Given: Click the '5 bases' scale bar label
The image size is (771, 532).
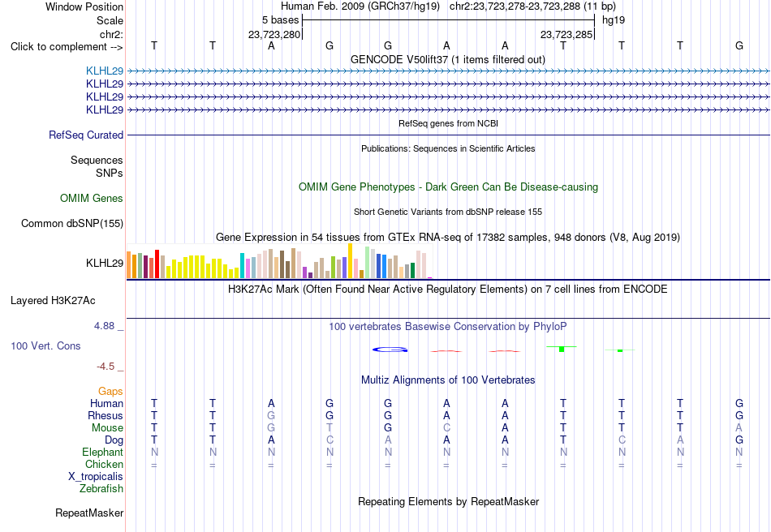Looking at the screenshot, I should pyautogui.click(x=280, y=20).
